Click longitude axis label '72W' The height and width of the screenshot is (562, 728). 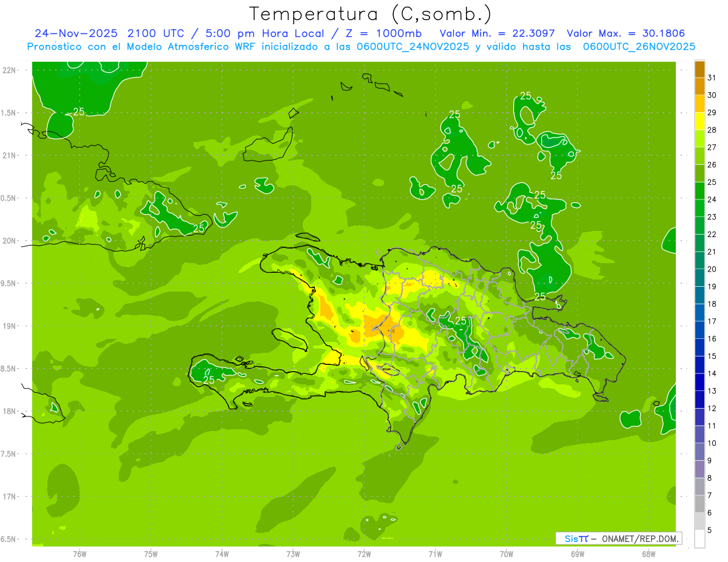364,554
